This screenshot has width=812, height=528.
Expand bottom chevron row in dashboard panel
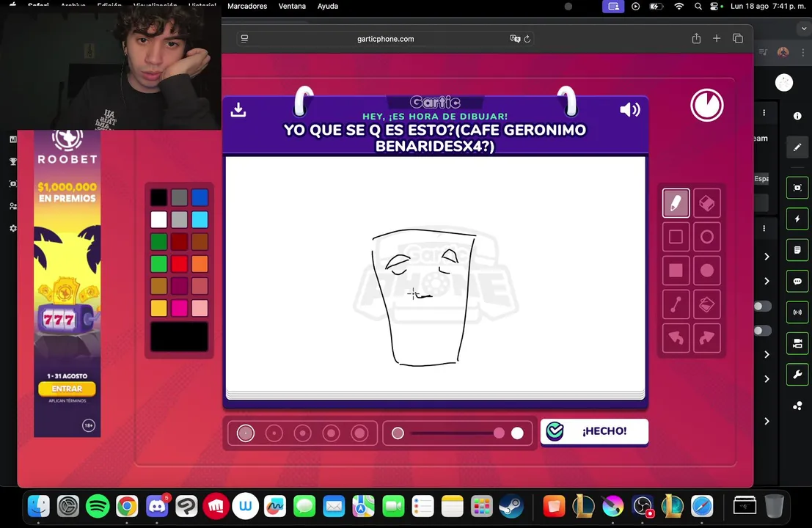tap(767, 422)
